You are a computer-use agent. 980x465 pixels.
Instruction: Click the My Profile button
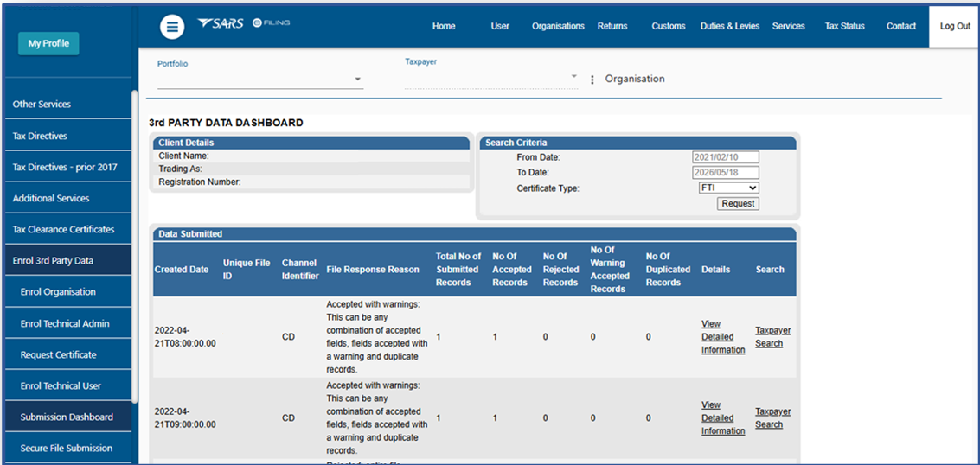pyautogui.click(x=48, y=43)
